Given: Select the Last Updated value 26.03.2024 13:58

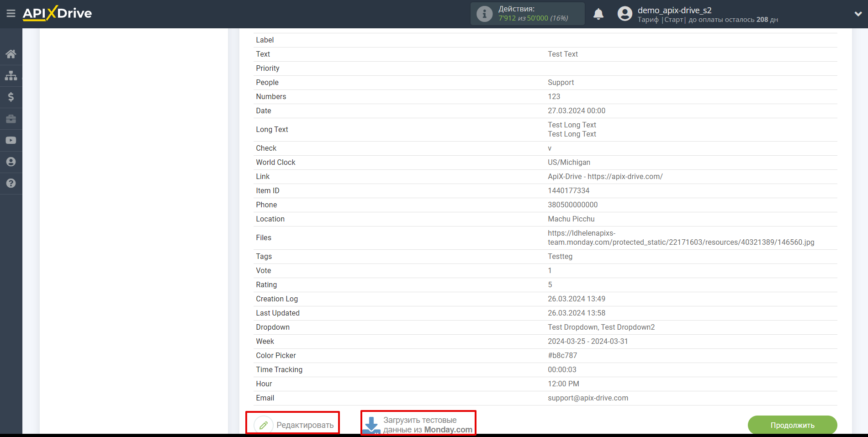Looking at the screenshot, I should (577, 313).
